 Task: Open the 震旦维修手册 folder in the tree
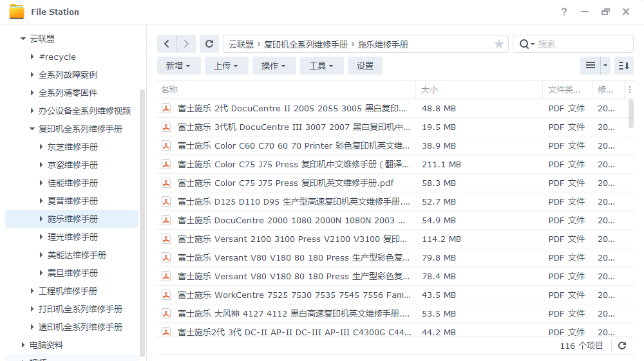(x=73, y=273)
